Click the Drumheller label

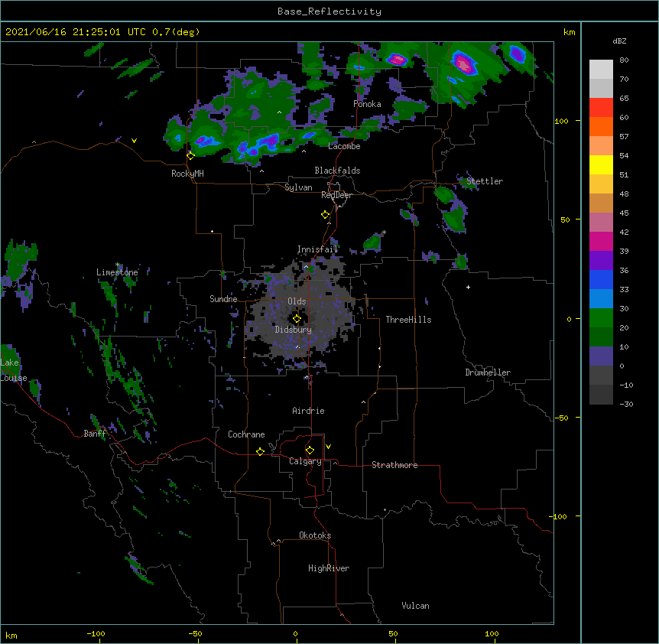pos(488,372)
